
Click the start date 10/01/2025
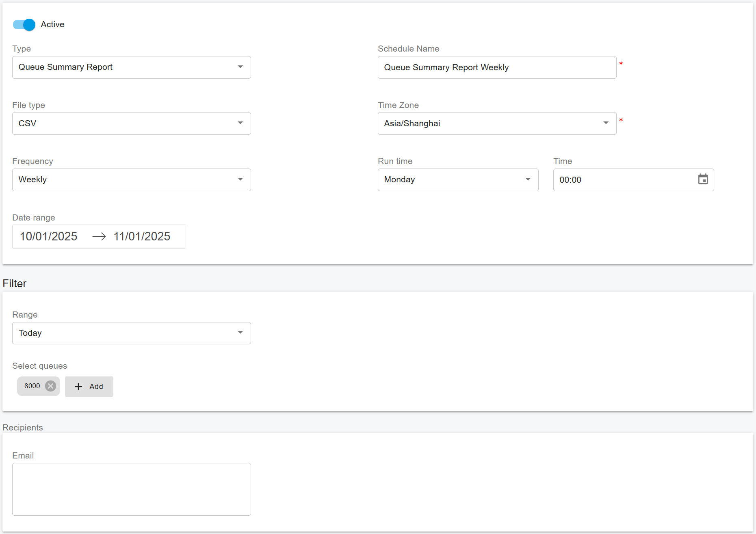49,236
